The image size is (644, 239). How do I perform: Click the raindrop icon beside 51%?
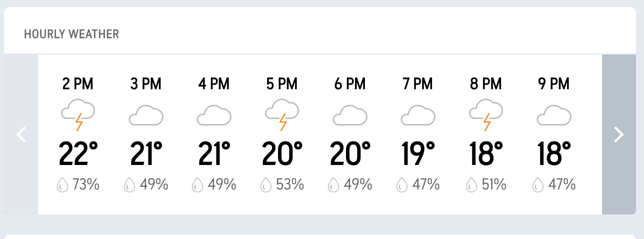pyautogui.click(x=470, y=185)
